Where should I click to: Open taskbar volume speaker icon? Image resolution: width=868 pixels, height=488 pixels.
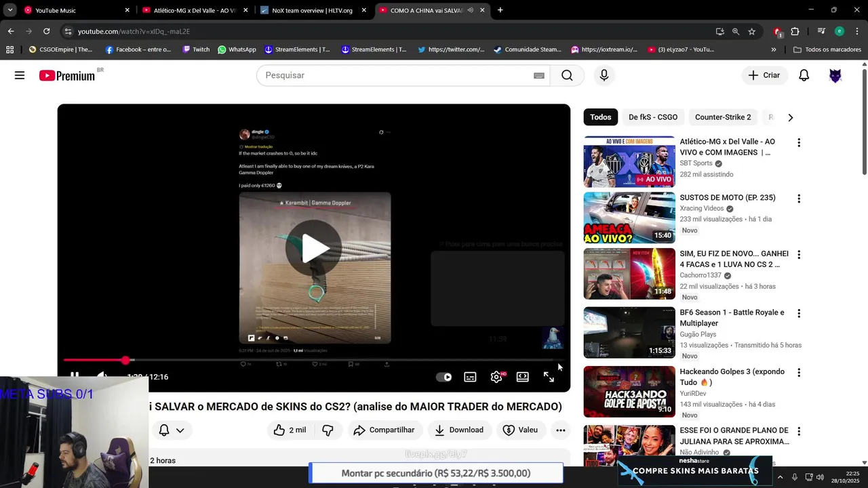[x=820, y=477]
